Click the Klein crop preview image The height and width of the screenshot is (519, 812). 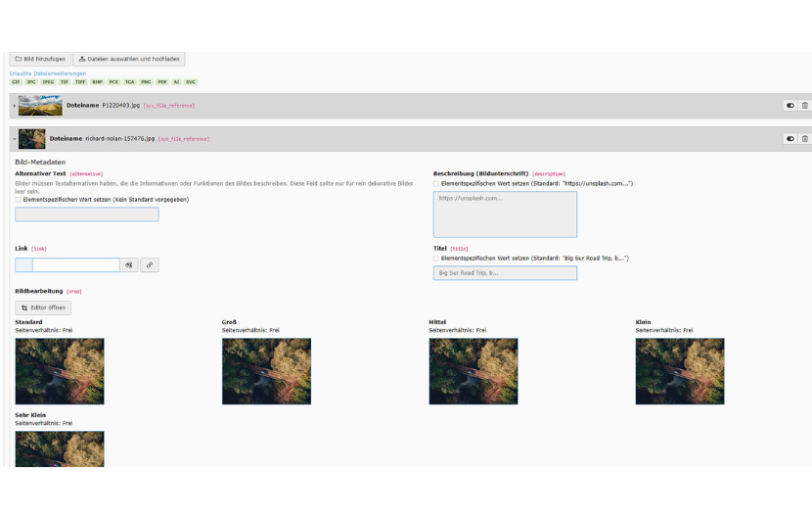coord(680,371)
